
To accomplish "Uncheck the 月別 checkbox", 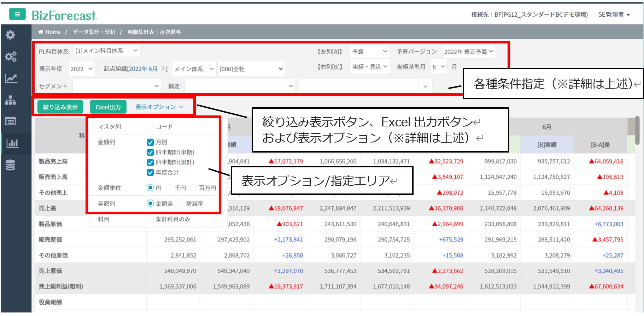I will click(x=150, y=142).
